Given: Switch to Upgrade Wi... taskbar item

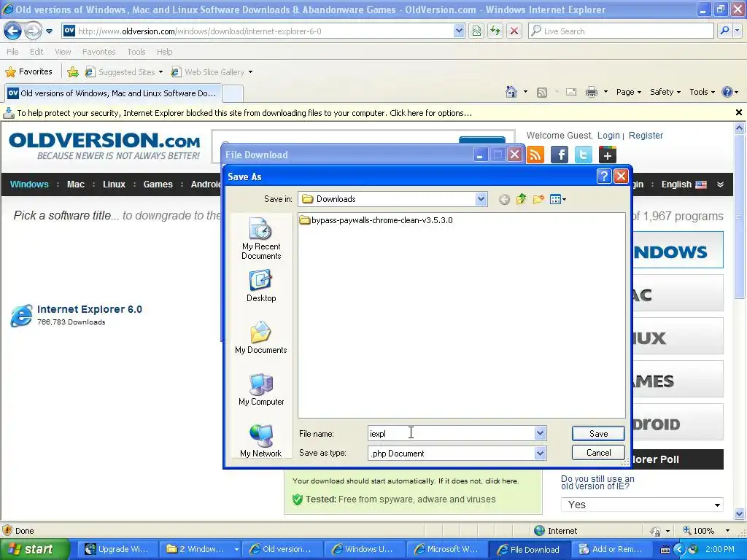Looking at the screenshot, I should tap(117, 549).
